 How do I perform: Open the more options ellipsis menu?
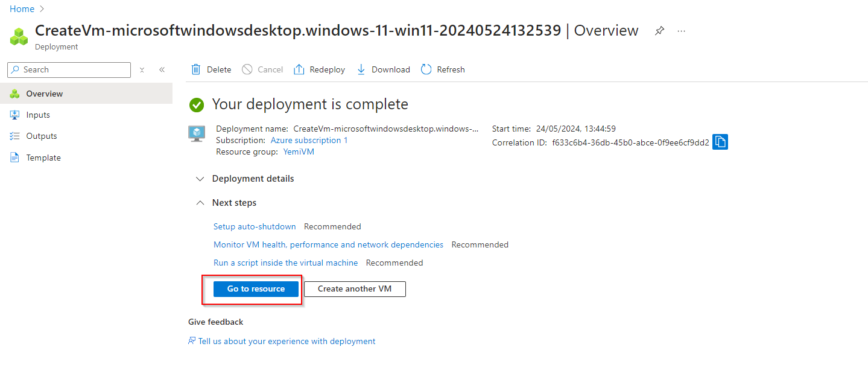click(x=682, y=31)
